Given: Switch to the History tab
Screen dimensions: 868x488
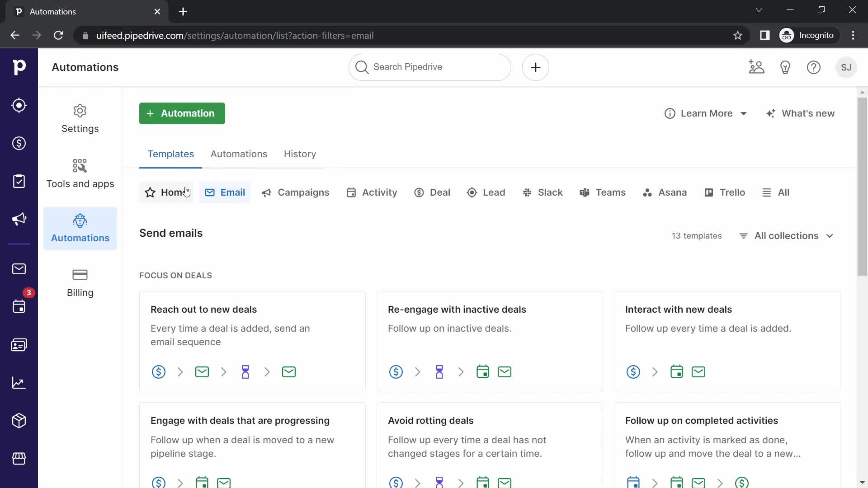Looking at the screenshot, I should (300, 154).
